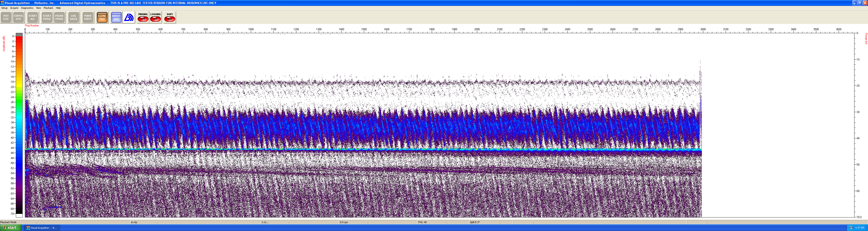Open the Help menu
Image resolution: width=868 pixels, height=231 pixels.
(x=58, y=8)
